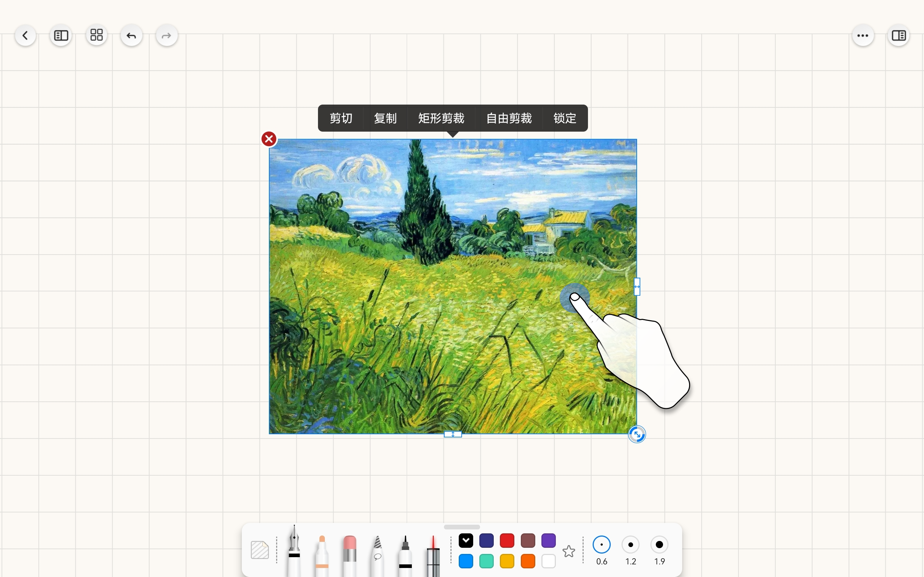The height and width of the screenshot is (577, 924).
Task: Pick the red color swatch
Action: coord(507,540)
